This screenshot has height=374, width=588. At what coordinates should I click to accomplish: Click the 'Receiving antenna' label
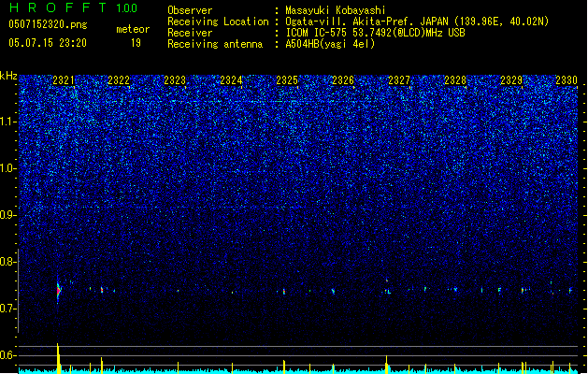pyautogui.click(x=215, y=44)
